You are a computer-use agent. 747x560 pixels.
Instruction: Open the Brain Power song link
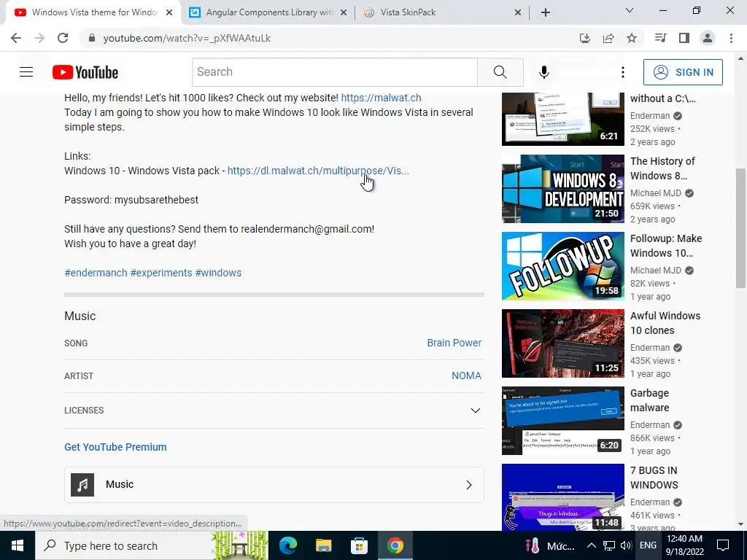click(x=454, y=343)
